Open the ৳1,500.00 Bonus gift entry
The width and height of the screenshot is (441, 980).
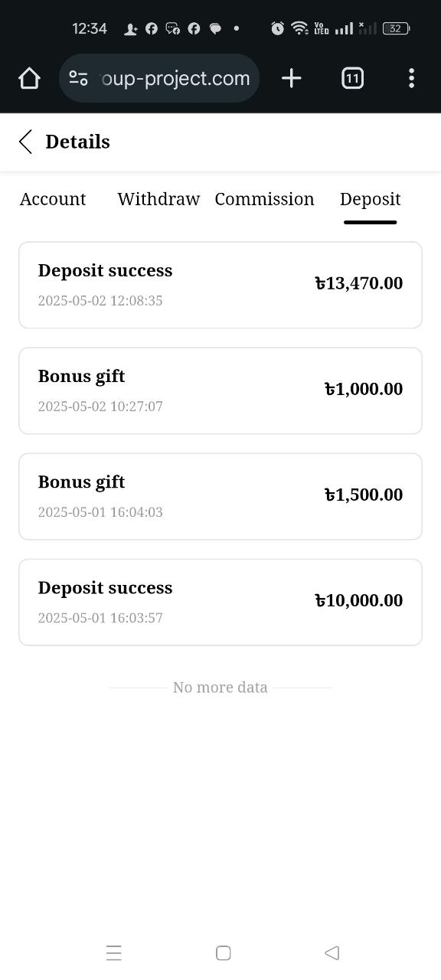point(220,496)
